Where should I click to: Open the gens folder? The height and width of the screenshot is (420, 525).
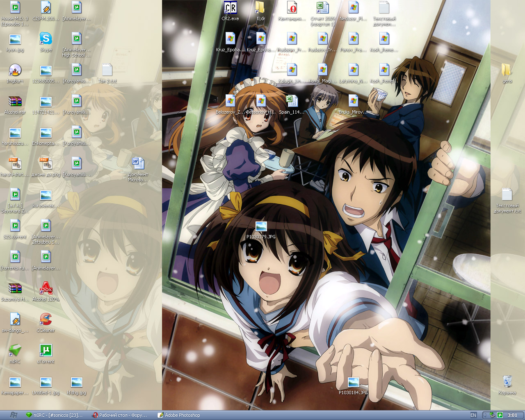(x=507, y=73)
